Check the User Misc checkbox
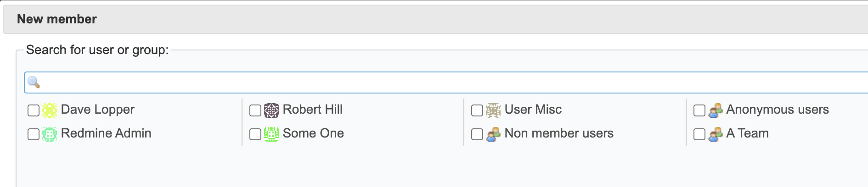Image resolution: width=868 pixels, height=187 pixels. coord(477,110)
